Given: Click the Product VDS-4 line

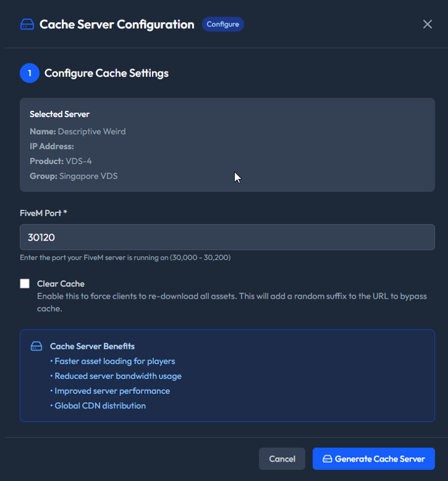Looking at the screenshot, I should coord(61,161).
